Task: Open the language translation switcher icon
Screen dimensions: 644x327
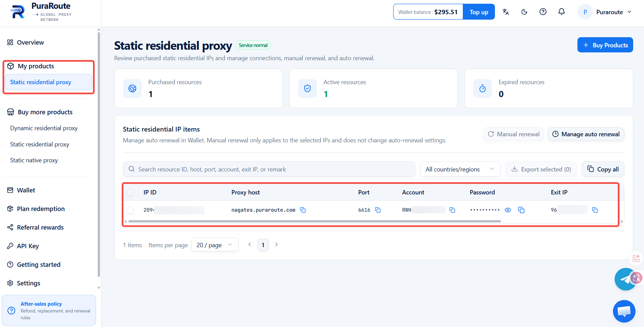Action: tap(506, 12)
